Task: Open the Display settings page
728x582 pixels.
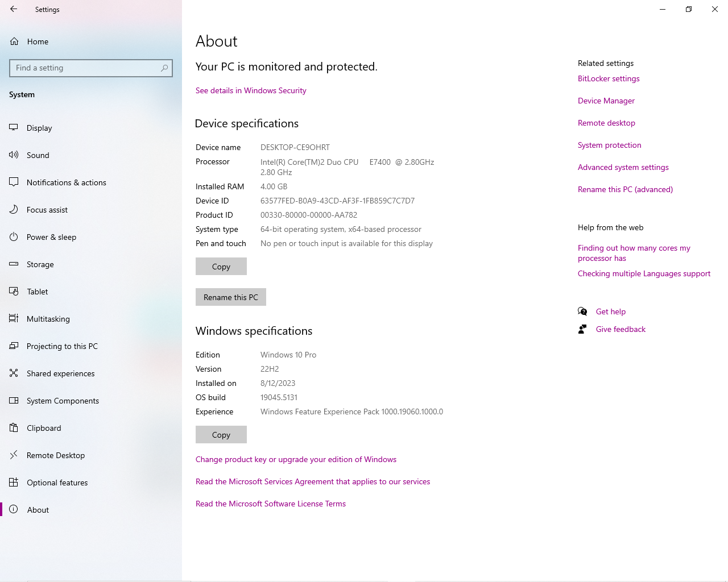Action: click(91, 128)
